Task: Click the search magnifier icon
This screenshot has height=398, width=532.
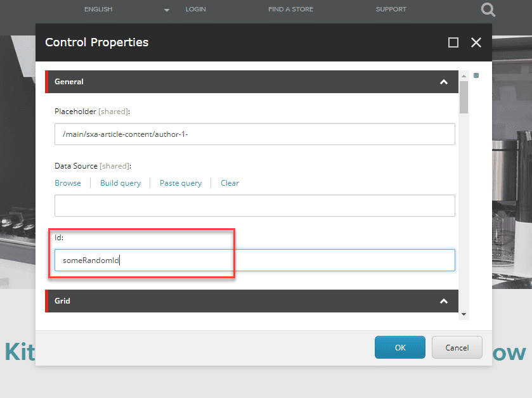Action: (488, 10)
